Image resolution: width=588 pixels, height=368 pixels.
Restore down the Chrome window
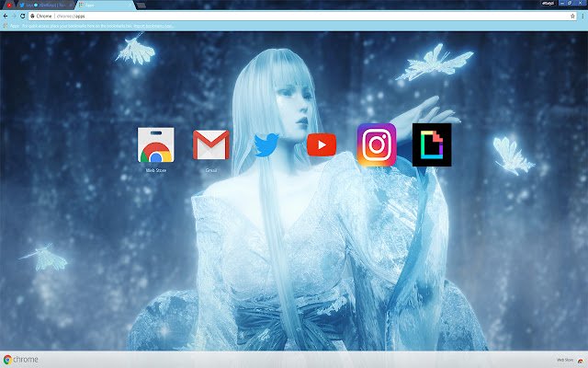tap(570, 3)
